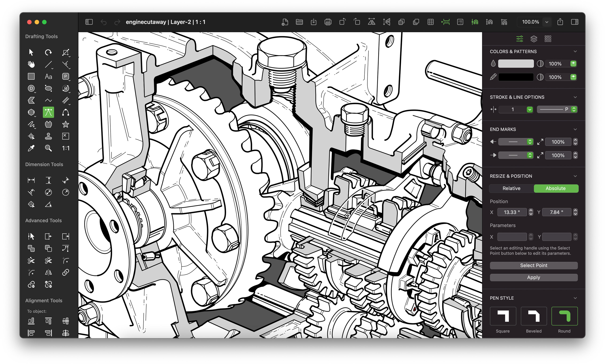Click the X position field showing 13.33

[x=512, y=212]
